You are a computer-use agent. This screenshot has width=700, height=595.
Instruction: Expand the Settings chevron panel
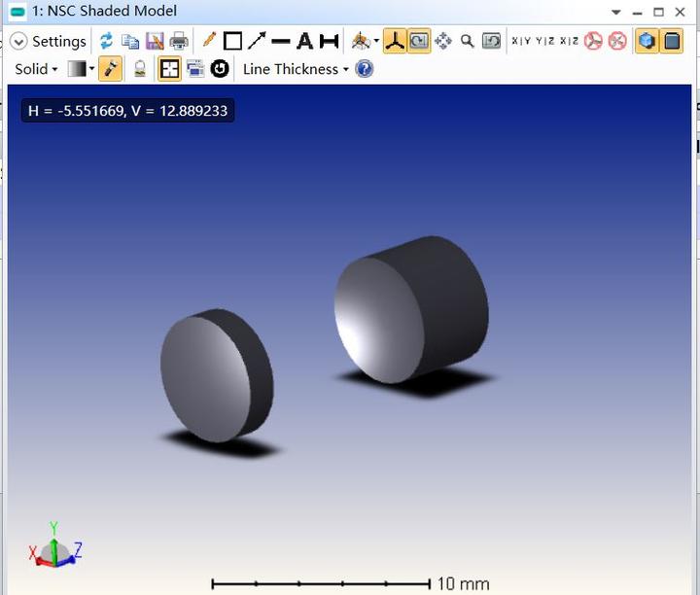coord(18,42)
